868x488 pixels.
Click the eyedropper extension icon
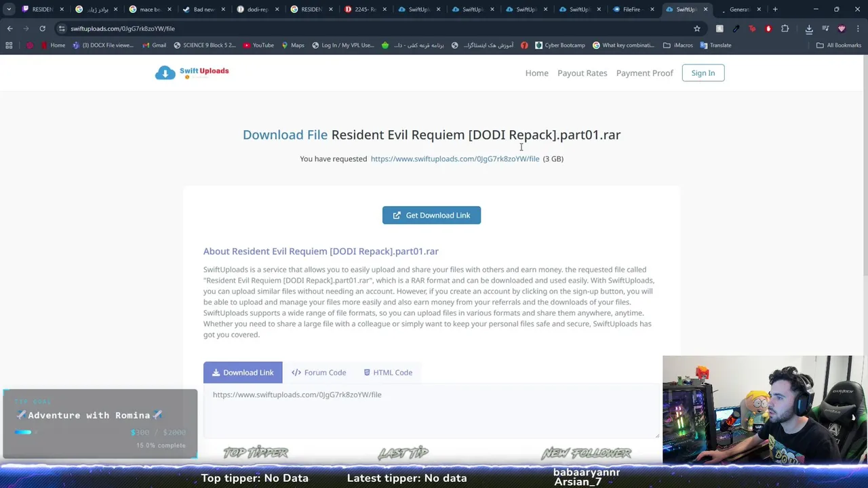tap(736, 28)
